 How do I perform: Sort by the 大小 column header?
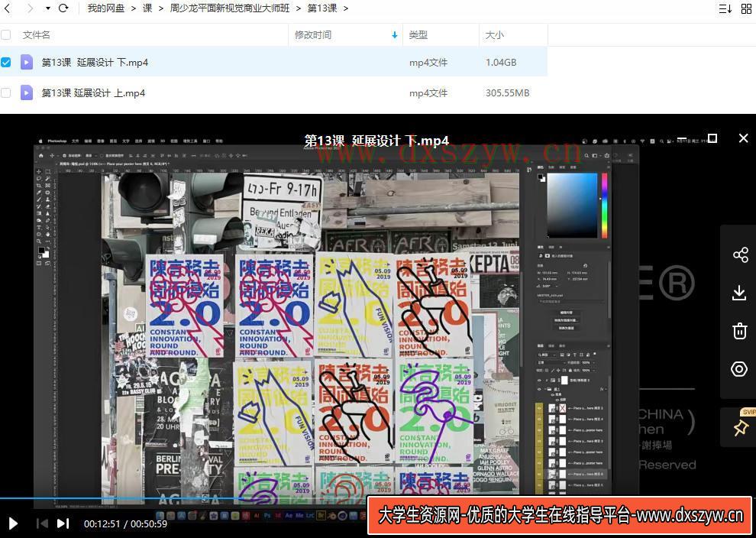pos(494,34)
